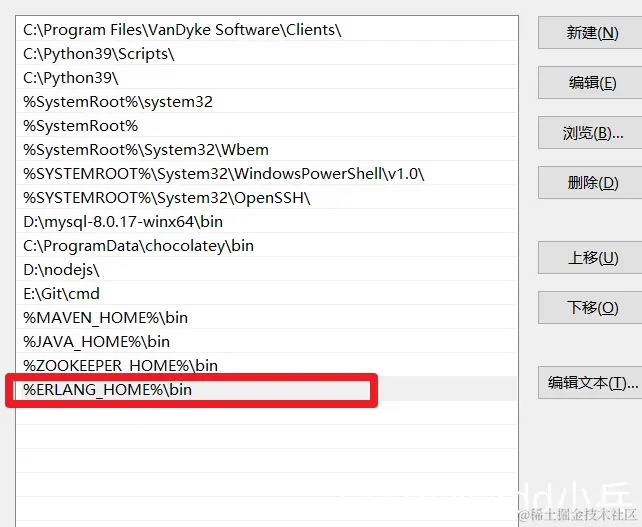Select the WindowsPowerShell\v1.0\ path entry
This screenshot has height=527, width=642.
point(267,173)
